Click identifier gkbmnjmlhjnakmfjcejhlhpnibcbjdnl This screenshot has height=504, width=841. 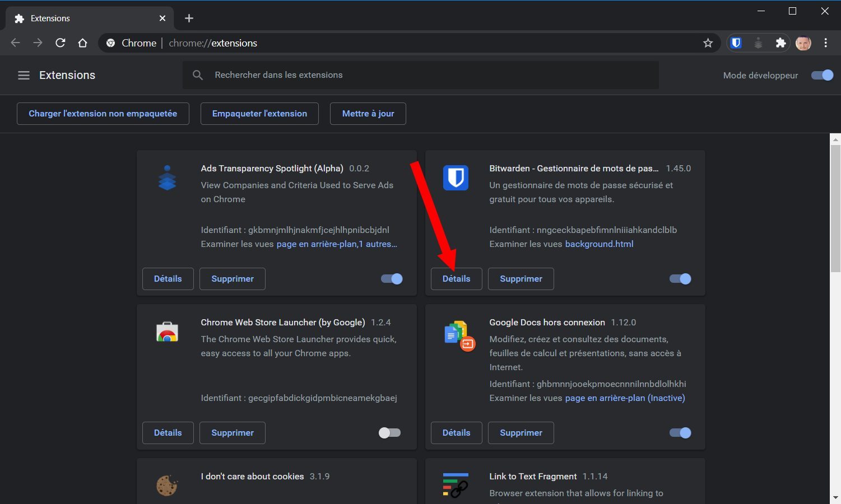(319, 230)
